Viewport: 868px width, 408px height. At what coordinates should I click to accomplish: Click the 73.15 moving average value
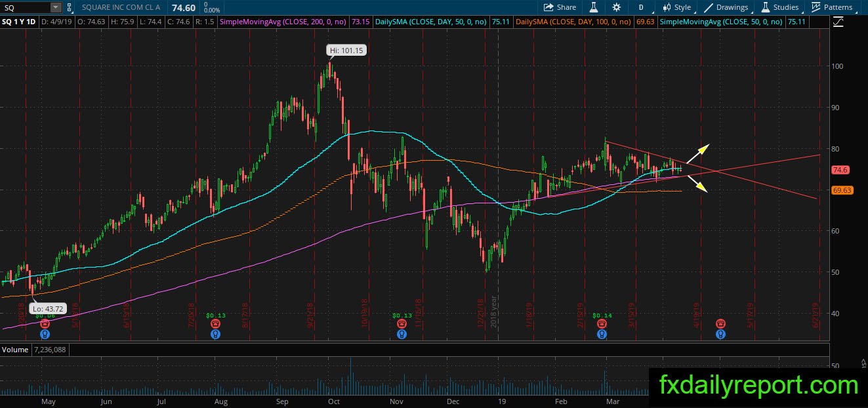click(x=360, y=22)
